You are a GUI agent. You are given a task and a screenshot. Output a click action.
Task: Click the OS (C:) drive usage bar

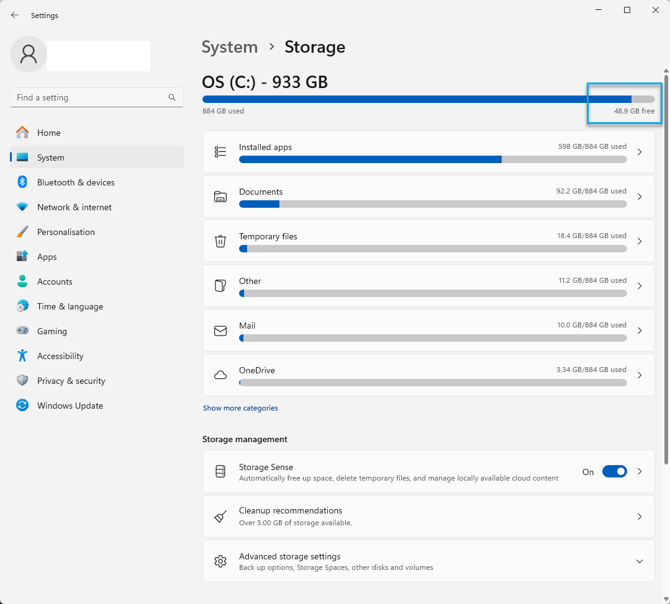[428, 99]
